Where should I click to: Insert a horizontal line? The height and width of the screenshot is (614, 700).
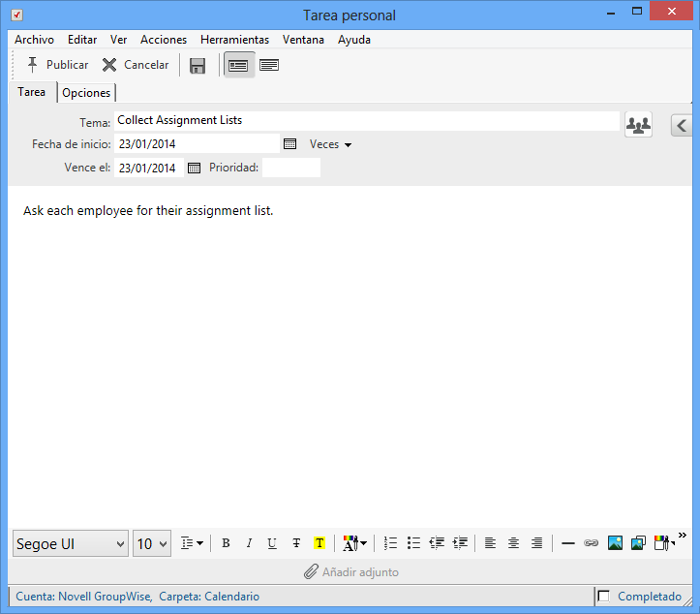coord(568,543)
